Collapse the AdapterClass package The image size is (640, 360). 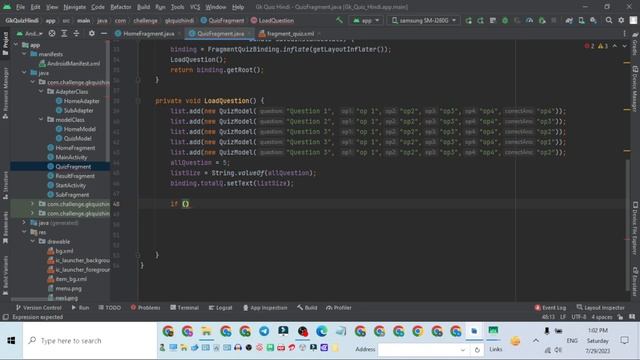pyautogui.click(x=41, y=91)
